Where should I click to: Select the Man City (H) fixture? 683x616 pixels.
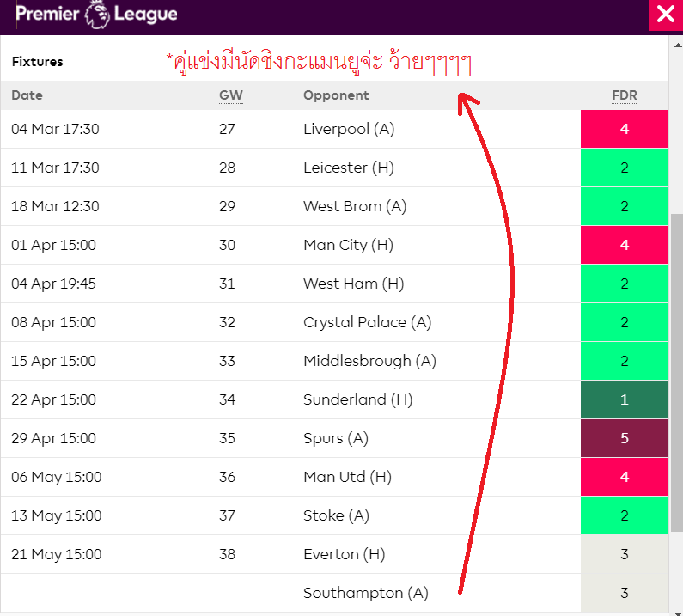pos(348,245)
